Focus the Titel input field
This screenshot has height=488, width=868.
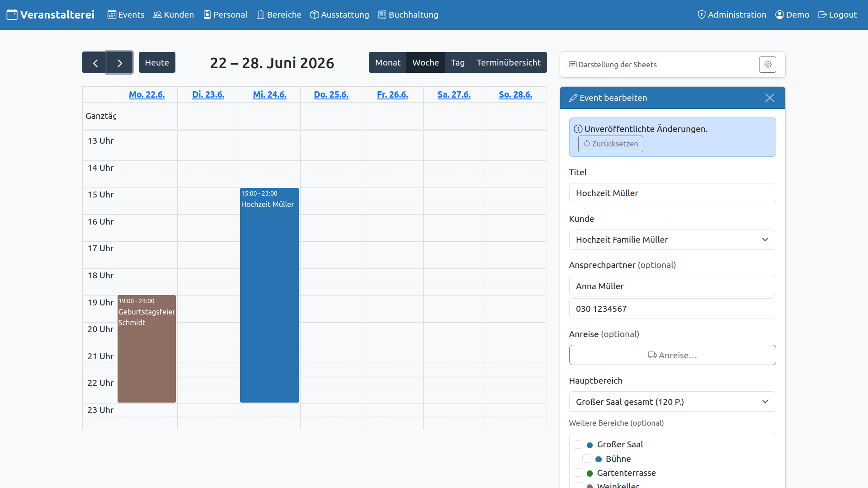click(x=672, y=193)
